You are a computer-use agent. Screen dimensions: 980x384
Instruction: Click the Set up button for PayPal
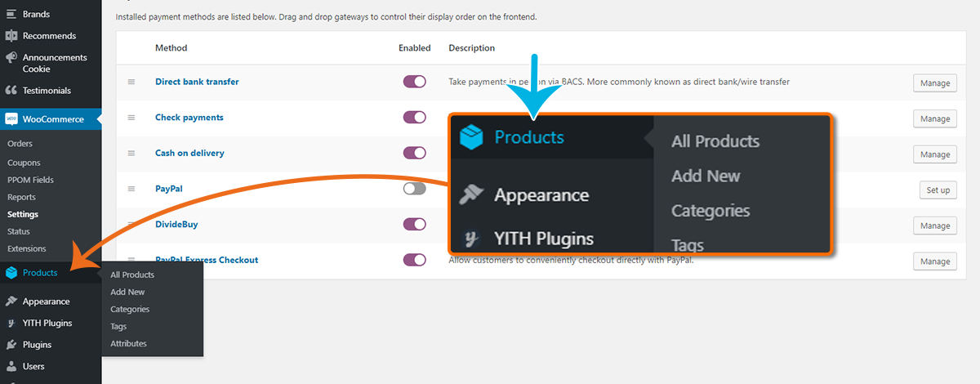tap(938, 190)
